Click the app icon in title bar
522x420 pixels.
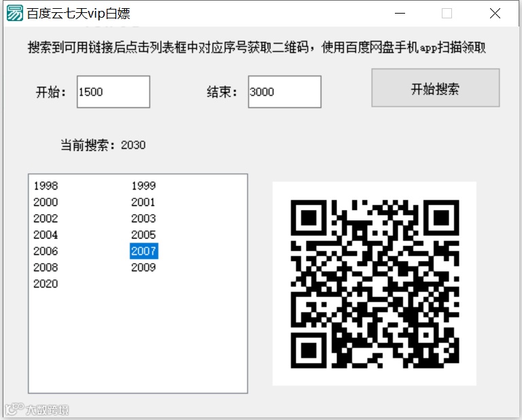coord(15,14)
